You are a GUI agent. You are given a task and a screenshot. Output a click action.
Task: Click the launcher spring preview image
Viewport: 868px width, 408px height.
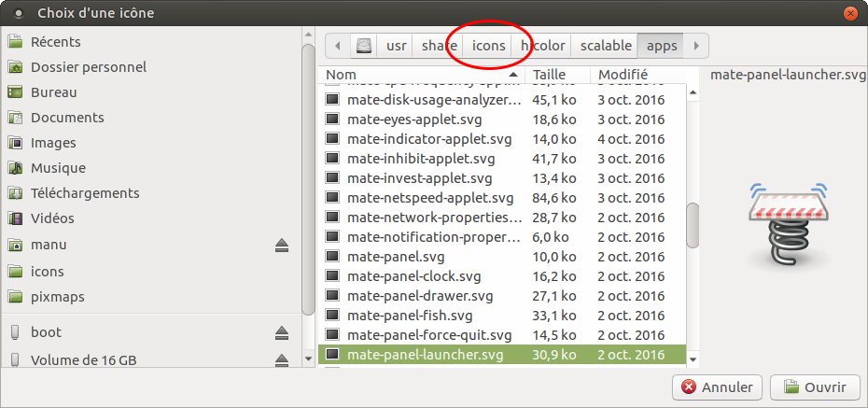coord(776,226)
